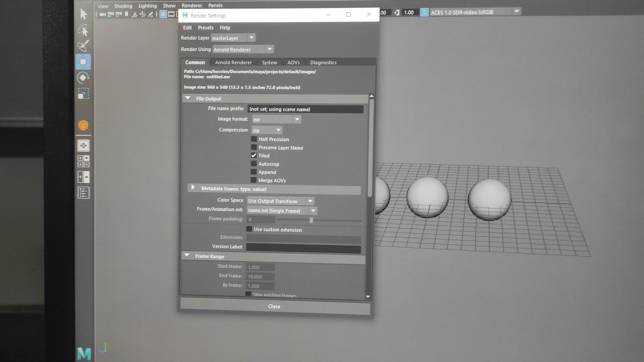This screenshot has height=362, width=644.
Task: Uncheck the Tiled option
Action: [254, 156]
